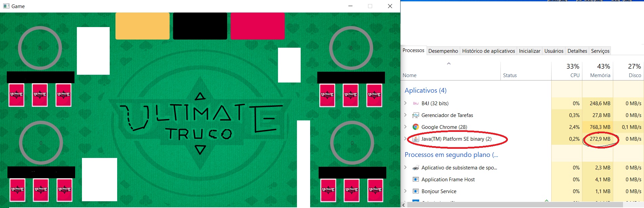Click the bottom-left player's score circle
The height and width of the screenshot is (208, 644).
[x=41, y=143]
